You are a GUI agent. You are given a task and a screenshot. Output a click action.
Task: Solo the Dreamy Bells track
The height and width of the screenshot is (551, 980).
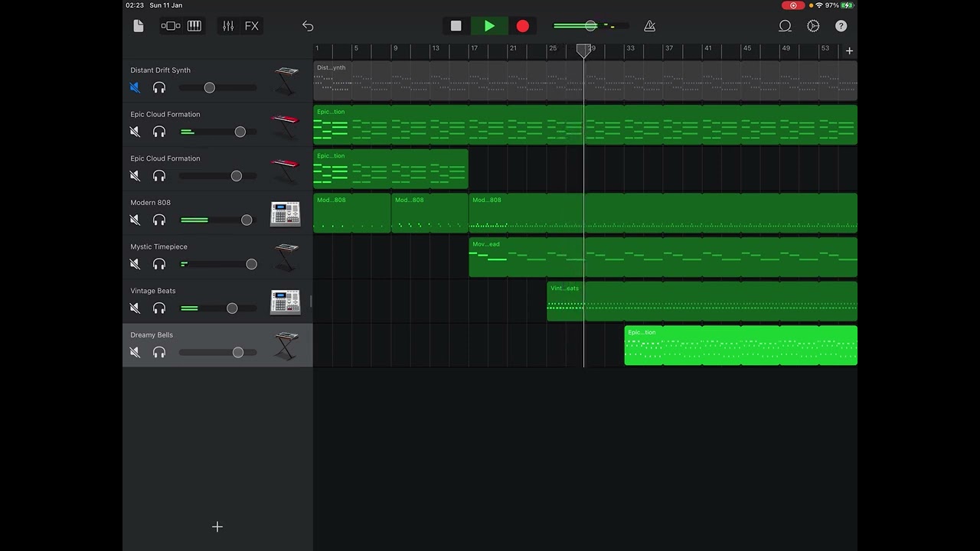[x=159, y=353]
